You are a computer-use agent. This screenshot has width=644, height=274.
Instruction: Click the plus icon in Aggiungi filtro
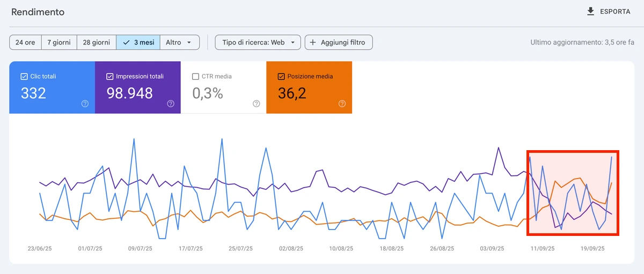pyautogui.click(x=313, y=42)
